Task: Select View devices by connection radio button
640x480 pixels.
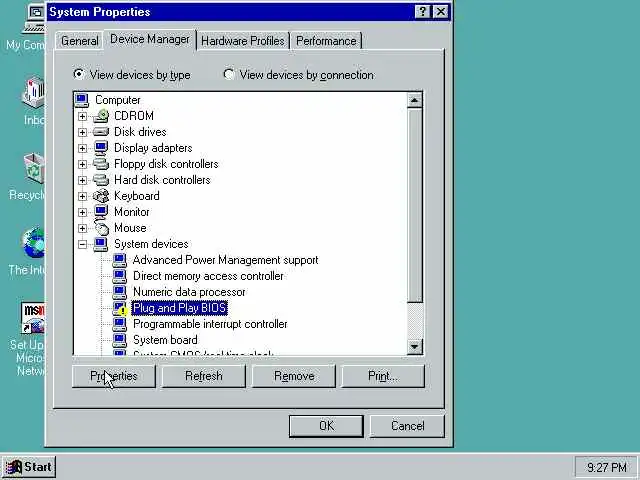Action: [x=229, y=74]
